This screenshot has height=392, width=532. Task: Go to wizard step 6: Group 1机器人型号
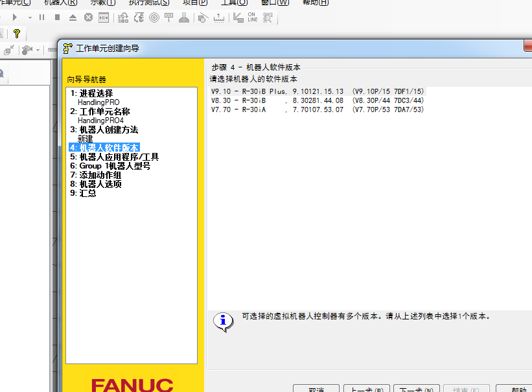coord(110,166)
